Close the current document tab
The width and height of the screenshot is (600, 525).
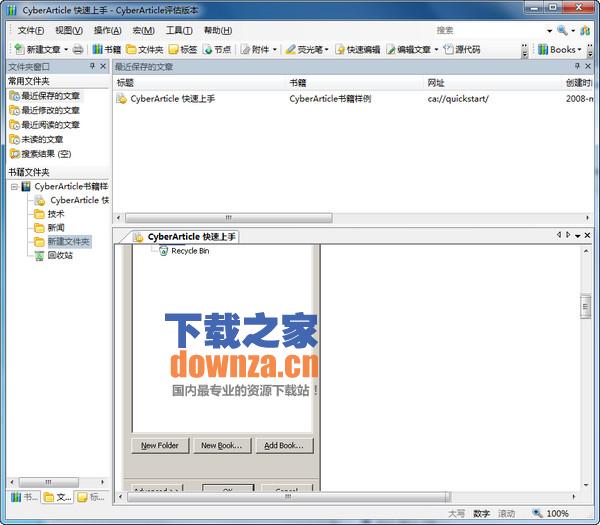587,235
